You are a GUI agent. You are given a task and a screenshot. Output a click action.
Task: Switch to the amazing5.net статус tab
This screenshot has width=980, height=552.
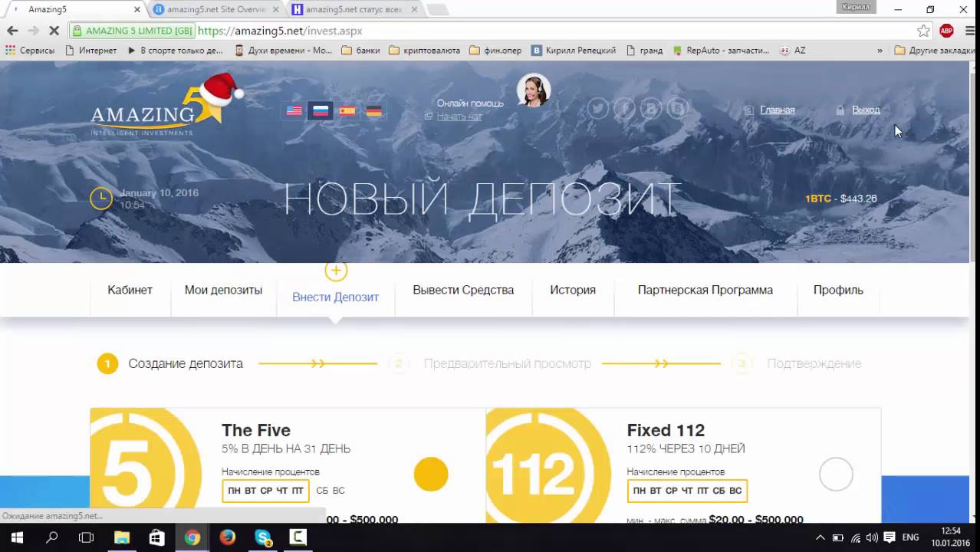354,10
